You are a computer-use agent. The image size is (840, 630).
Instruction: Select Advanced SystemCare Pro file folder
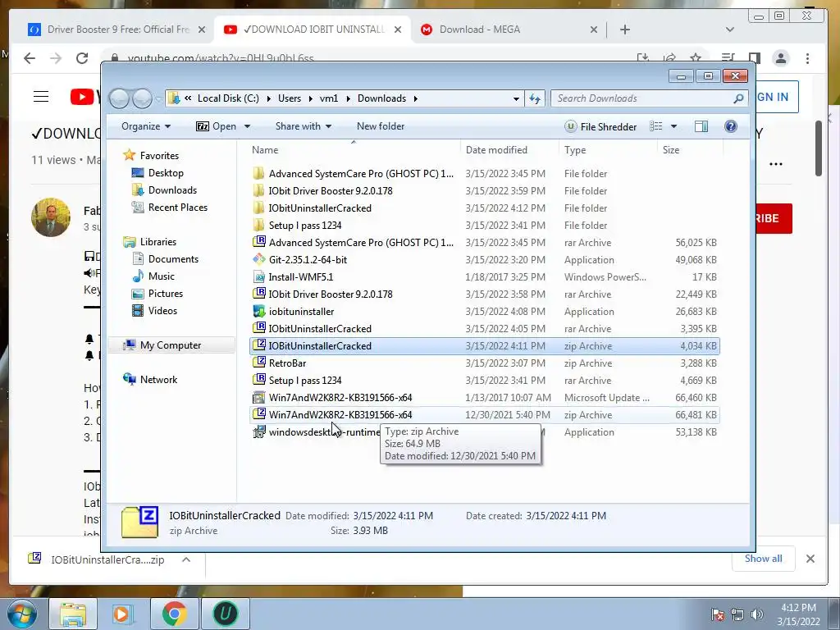(484, 174)
